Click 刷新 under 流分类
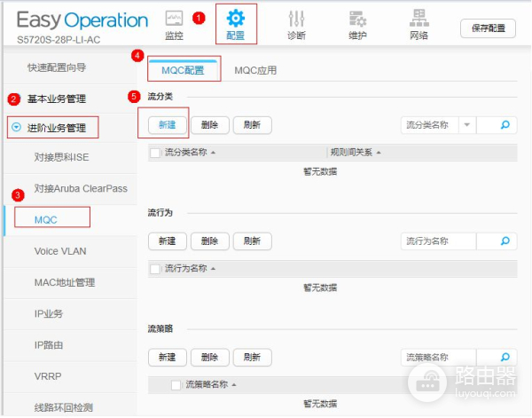This screenshot has width=532, height=418. (252, 125)
